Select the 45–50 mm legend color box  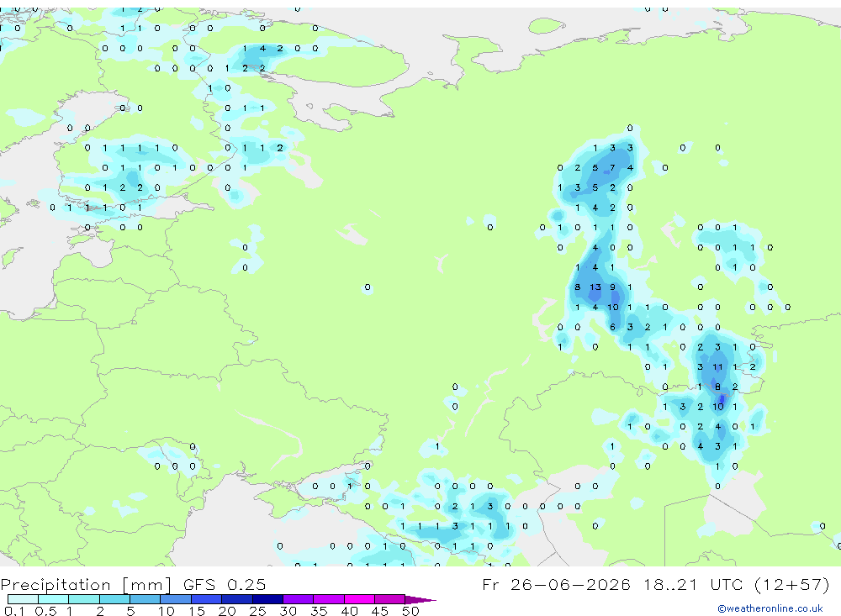click(x=390, y=599)
